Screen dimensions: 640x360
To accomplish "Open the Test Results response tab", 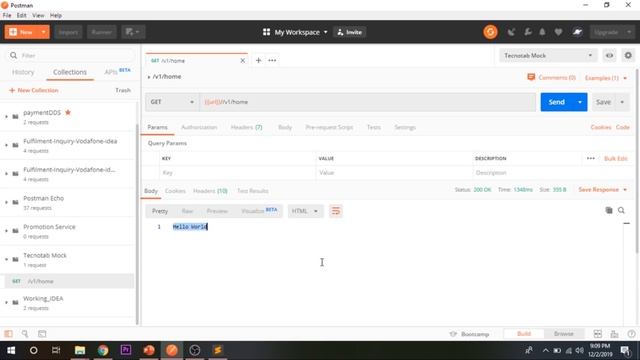I will pos(253,191).
